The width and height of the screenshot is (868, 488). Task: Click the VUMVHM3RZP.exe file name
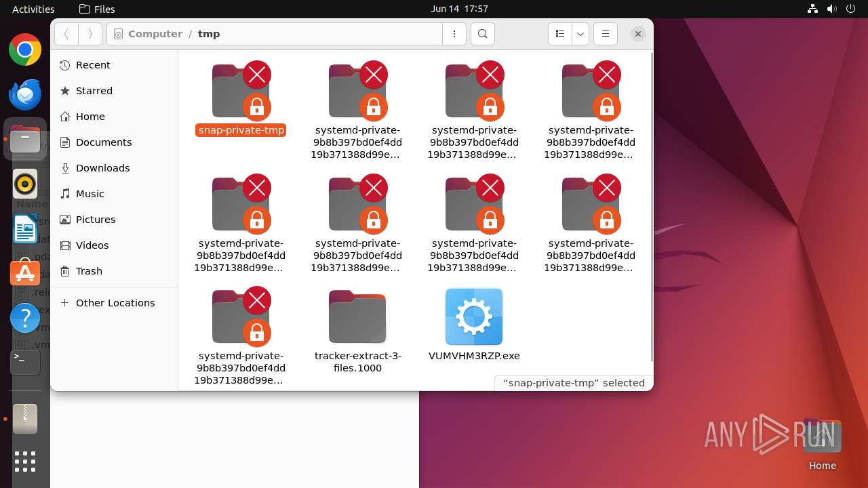pyautogui.click(x=474, y=356)
